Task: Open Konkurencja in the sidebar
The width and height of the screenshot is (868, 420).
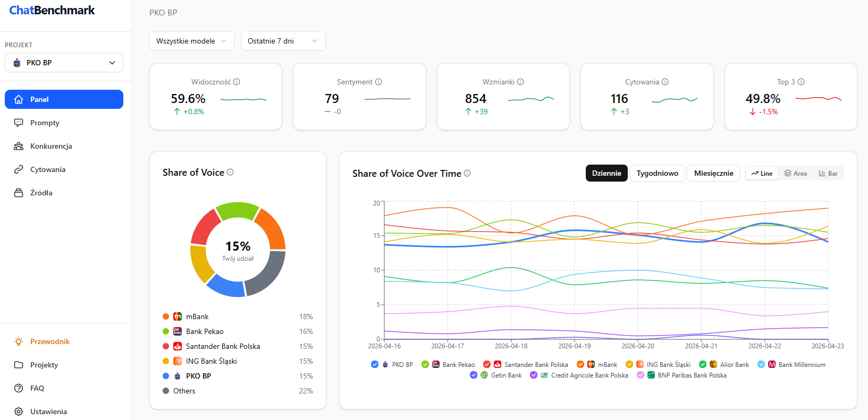Action: 64,146
